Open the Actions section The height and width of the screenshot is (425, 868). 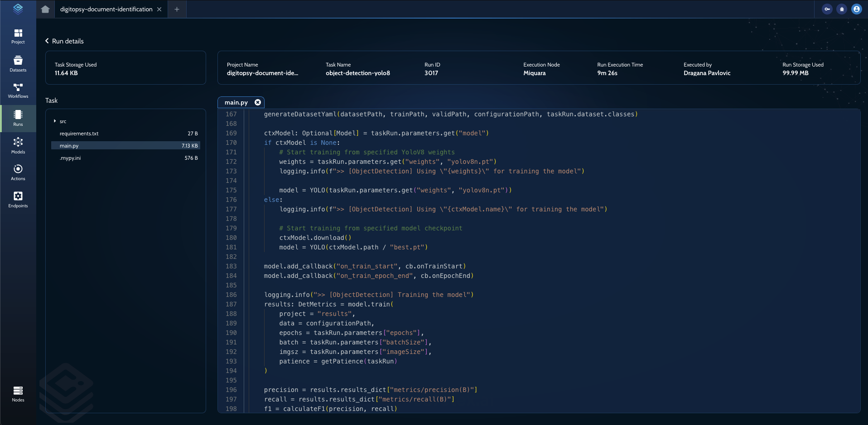[18, 172]
